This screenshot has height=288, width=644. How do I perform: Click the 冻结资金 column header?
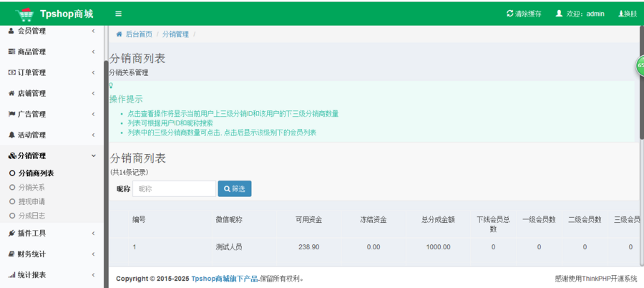374,220
